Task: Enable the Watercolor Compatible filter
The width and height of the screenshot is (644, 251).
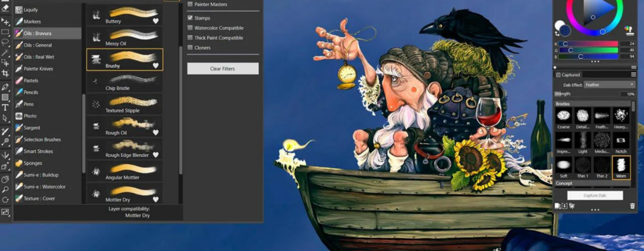Action: point(190,28)
